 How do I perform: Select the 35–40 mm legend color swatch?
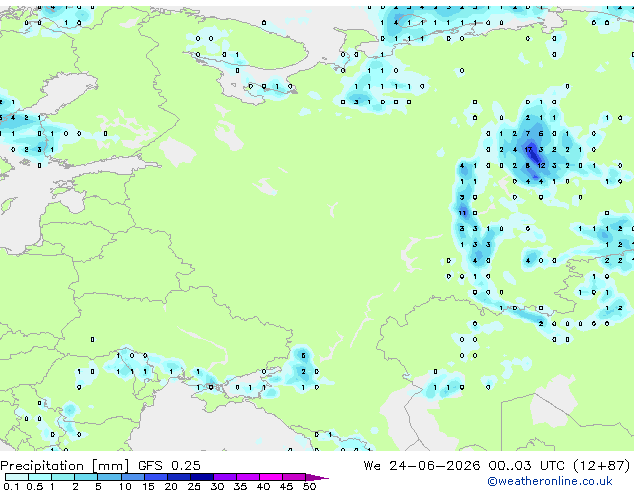247,477
